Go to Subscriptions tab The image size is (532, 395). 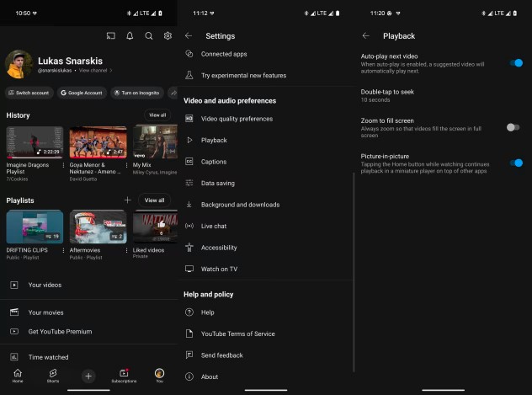tap(125, 376)
